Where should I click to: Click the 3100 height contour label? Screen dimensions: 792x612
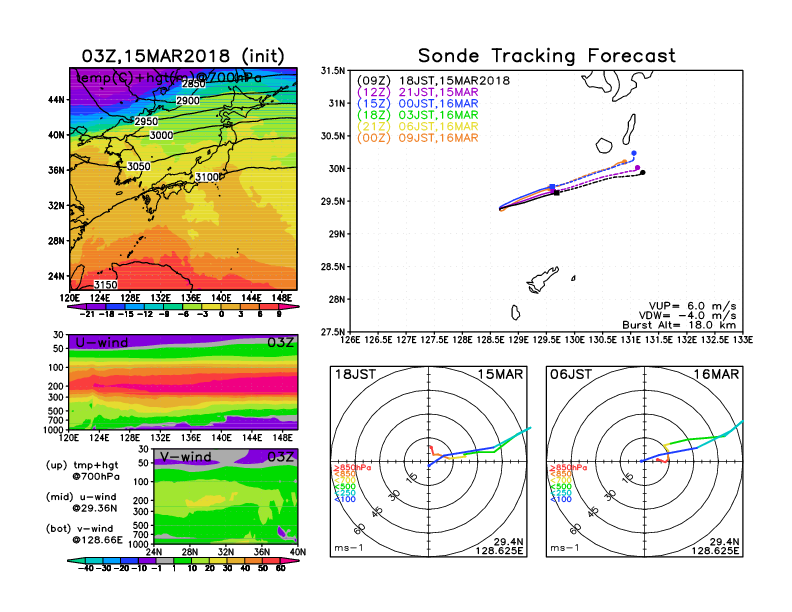click(x=207, y=177)
